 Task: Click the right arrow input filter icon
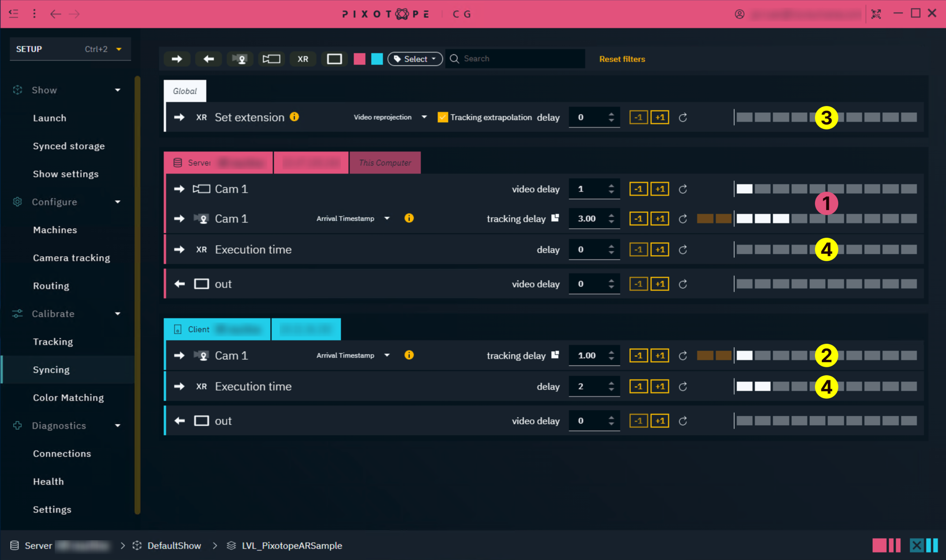pos(177,59)
